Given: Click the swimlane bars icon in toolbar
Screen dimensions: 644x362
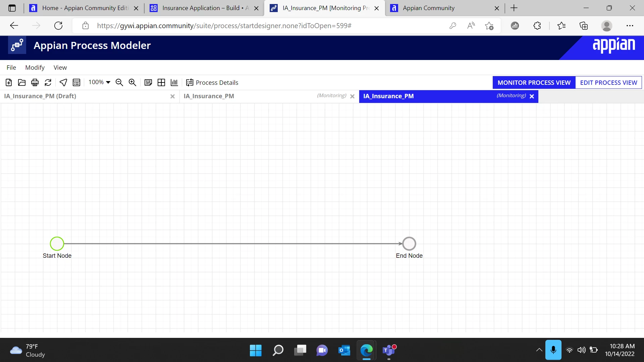Looking at the screenshot, I should [x=174, y=82].
